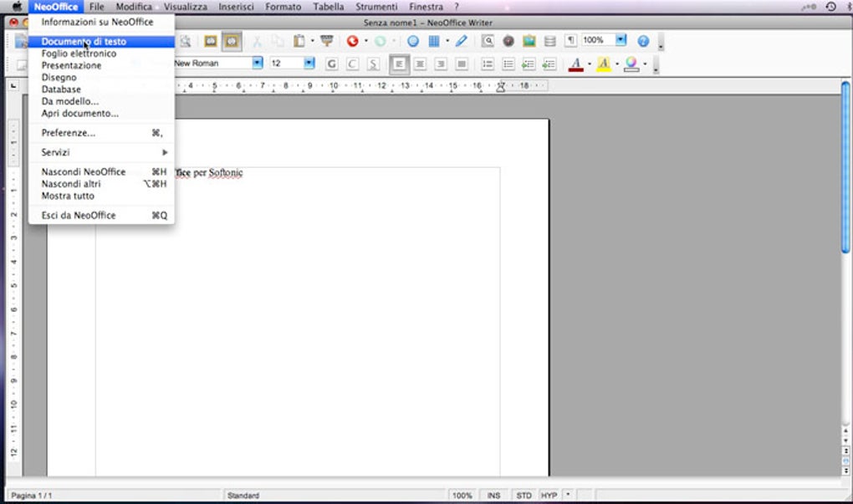Toggle bold (G) formatting
The height and width of the screenshot is (504, 853).
pos(331,64)
